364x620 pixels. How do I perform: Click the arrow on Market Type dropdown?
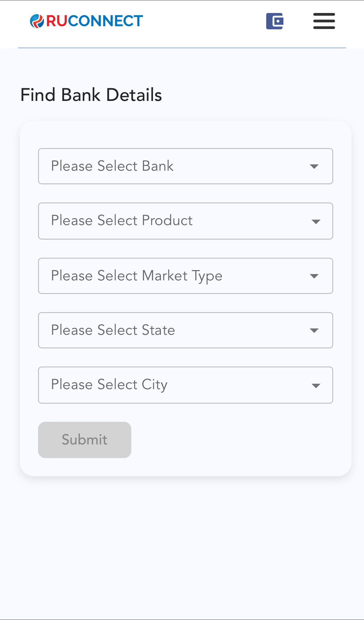(314, 276)
